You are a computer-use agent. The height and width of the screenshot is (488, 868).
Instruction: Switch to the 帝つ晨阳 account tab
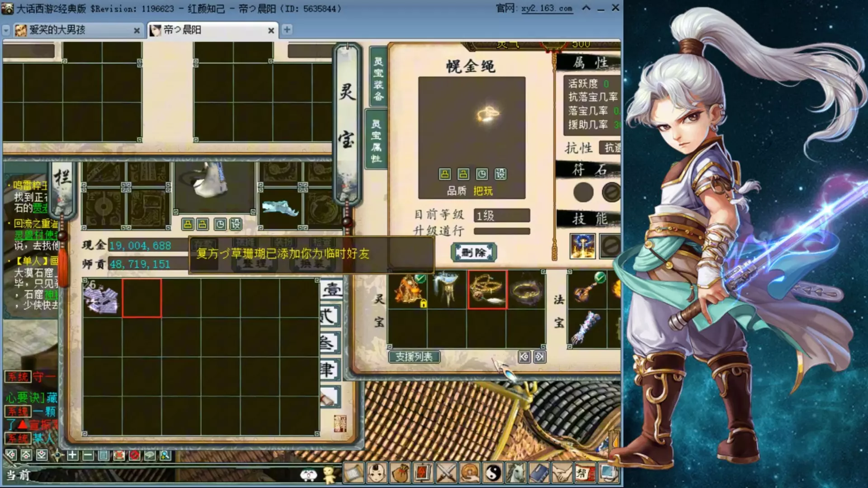click(x=212, y=30)
